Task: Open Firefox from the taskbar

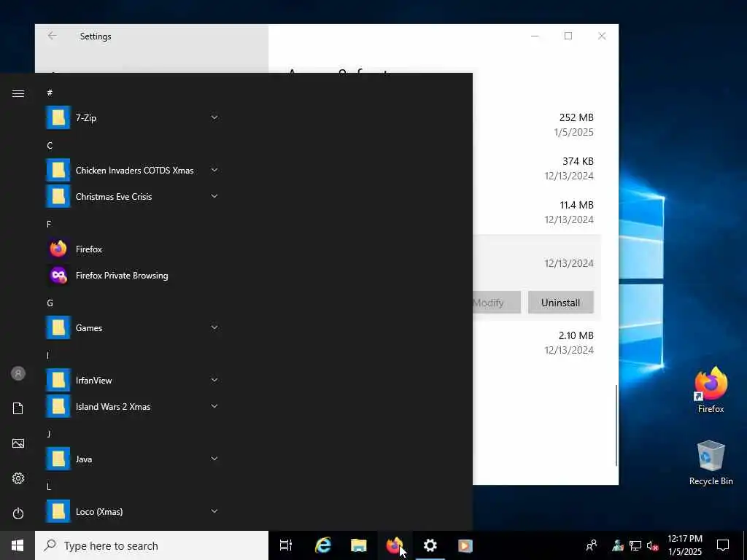Action: tap(395, 545)
